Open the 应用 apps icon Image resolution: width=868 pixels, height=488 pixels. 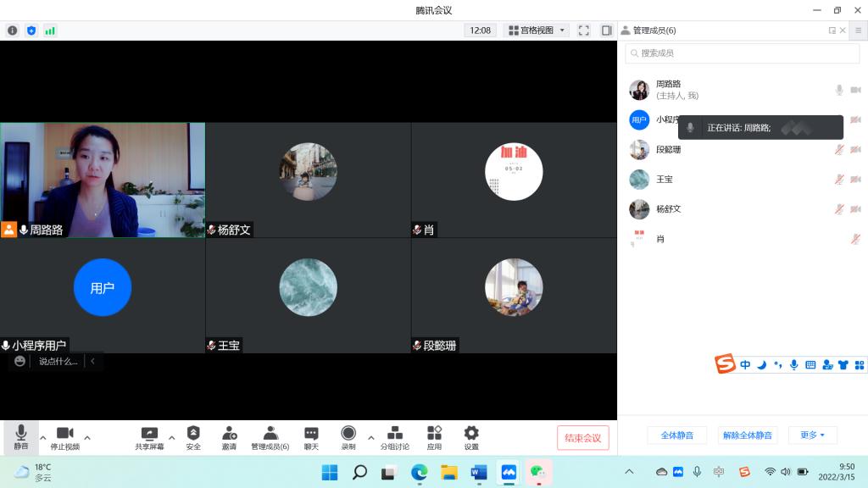[x=434, y=437]
